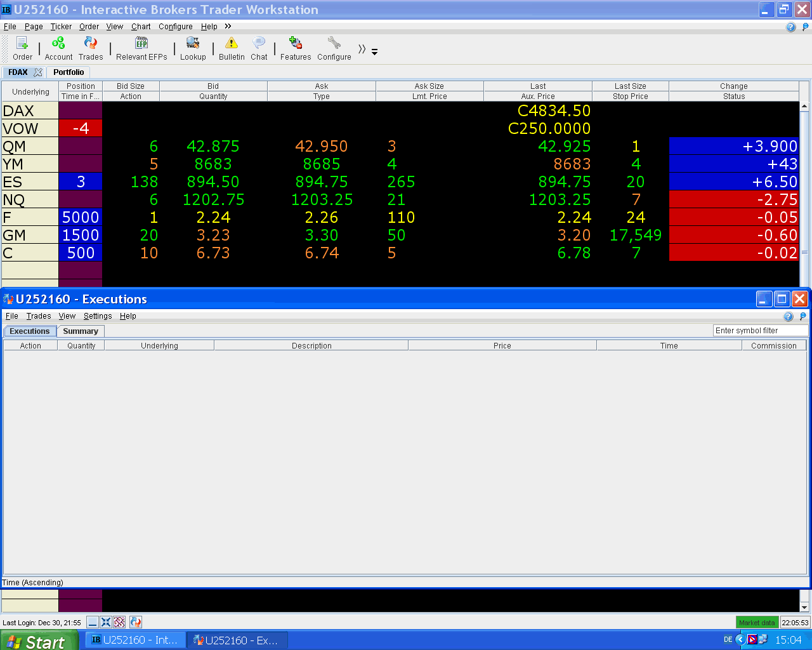Click the Price column header in Executions
Viewport: 812px width, 650px height.
502,346
